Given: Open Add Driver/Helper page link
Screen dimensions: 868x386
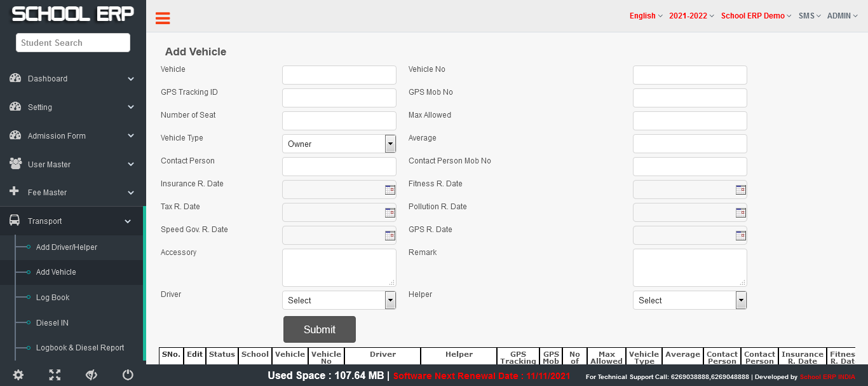Looking at the screenshot, I should (x=67, y=247).
